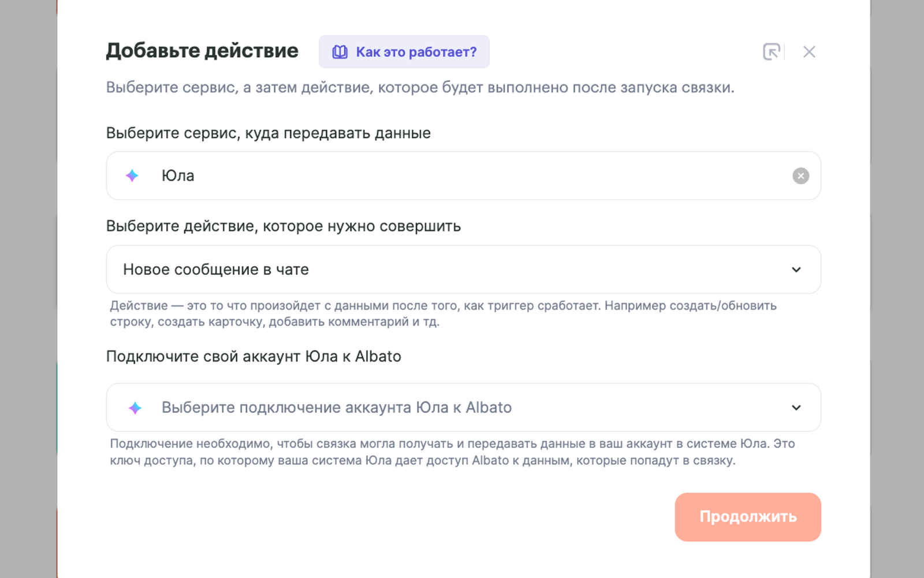The image size is (924, 578).
Task: Click the subtitle text under the dialog heading
Action: point(420,88)
